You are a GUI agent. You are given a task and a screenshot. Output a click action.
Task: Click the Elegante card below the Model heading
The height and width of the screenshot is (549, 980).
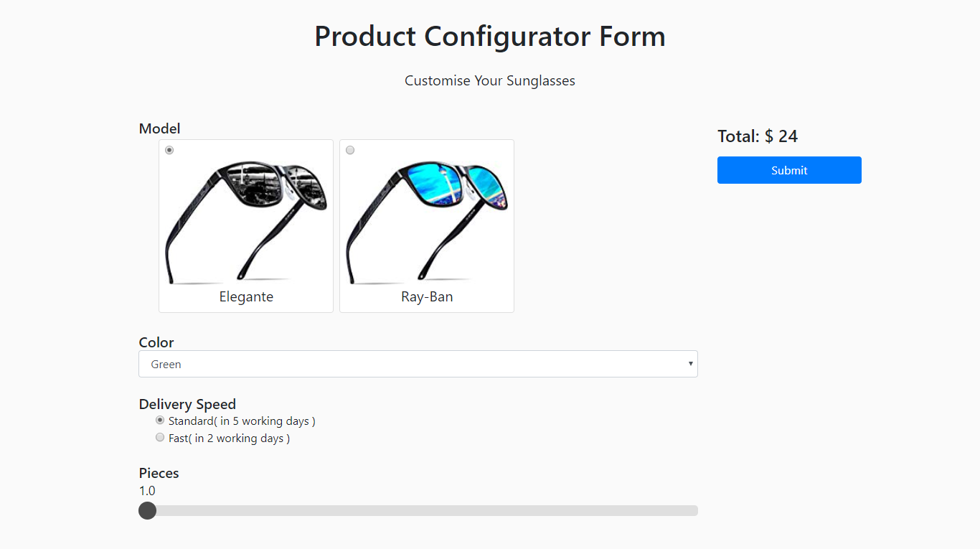(x=246, y=225)
